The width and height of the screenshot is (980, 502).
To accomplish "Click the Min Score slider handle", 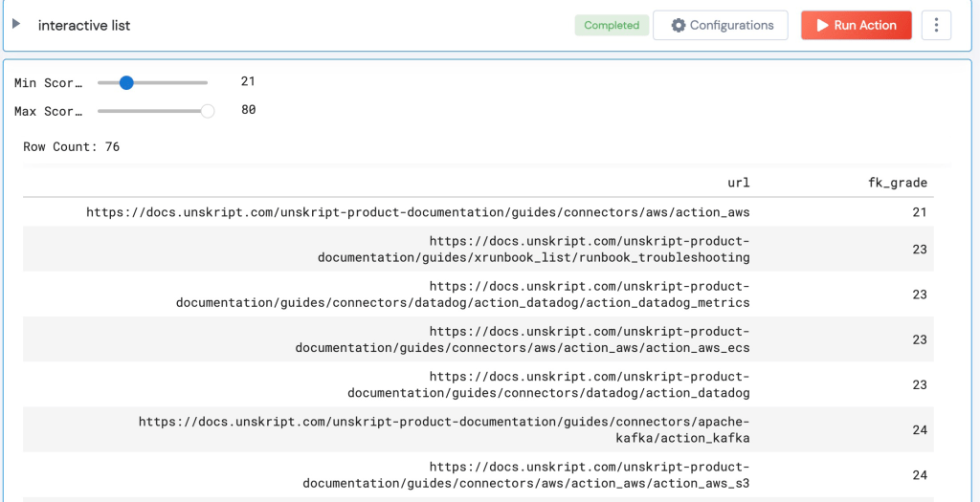I will [x=126, y=83].
